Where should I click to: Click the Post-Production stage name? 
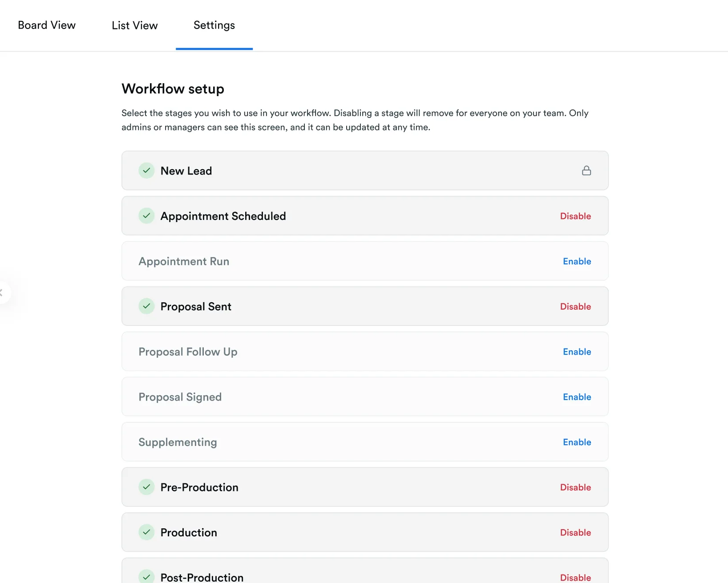click(202, 577)
